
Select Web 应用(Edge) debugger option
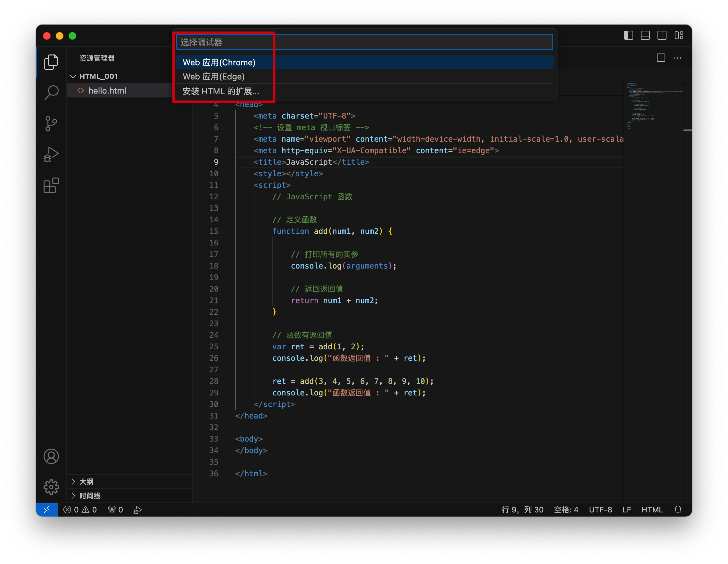pyautogui.click(x=214, y=77)
